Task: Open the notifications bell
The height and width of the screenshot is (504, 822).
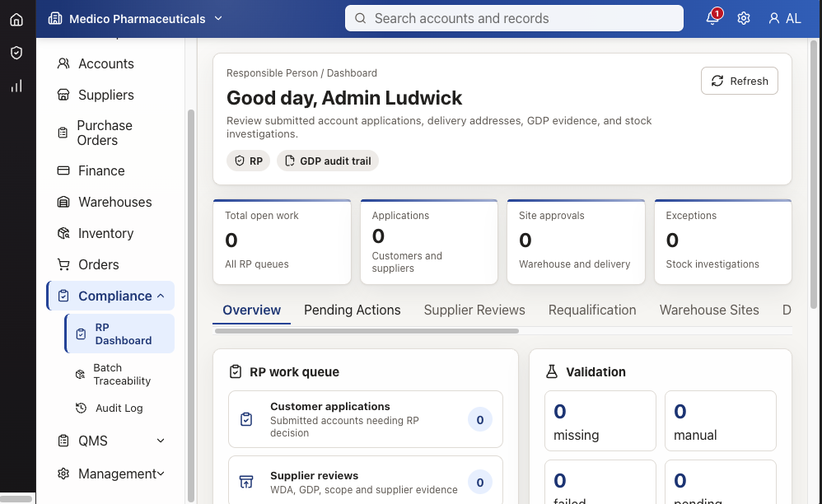Action: 712,18
